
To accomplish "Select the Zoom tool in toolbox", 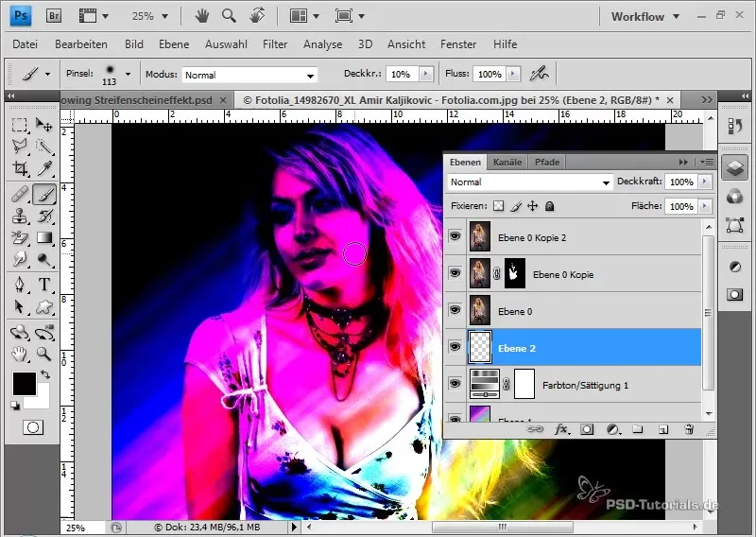I will point(44,355).
